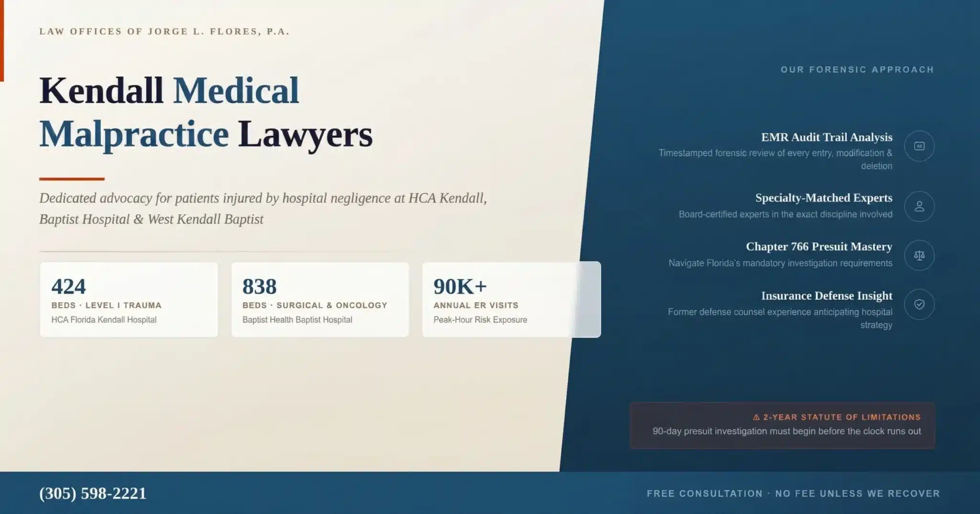Click the orange divider under the title

(x=72, y=179)
